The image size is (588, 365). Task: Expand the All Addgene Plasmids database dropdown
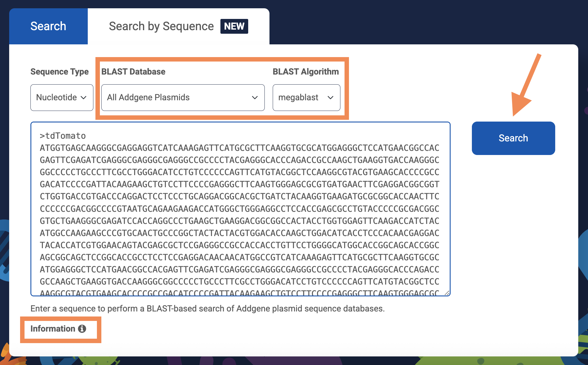click(x=183, y=98)
